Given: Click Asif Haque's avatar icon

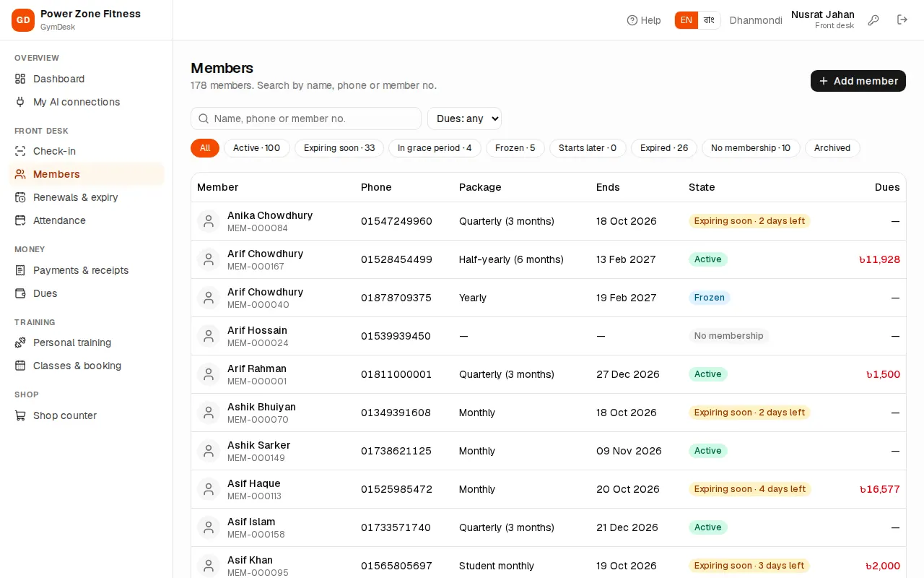Looking at the screenshot, I should coord(209,489).
